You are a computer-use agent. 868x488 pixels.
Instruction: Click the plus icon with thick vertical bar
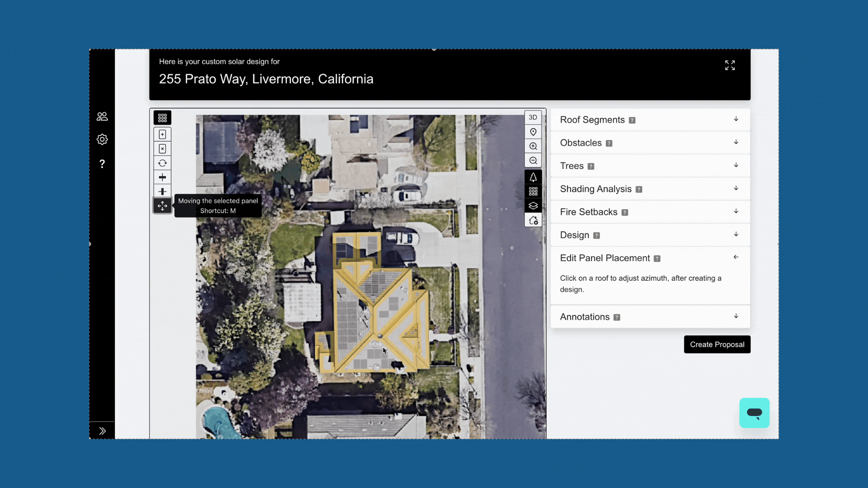click(x=162, y=192)
